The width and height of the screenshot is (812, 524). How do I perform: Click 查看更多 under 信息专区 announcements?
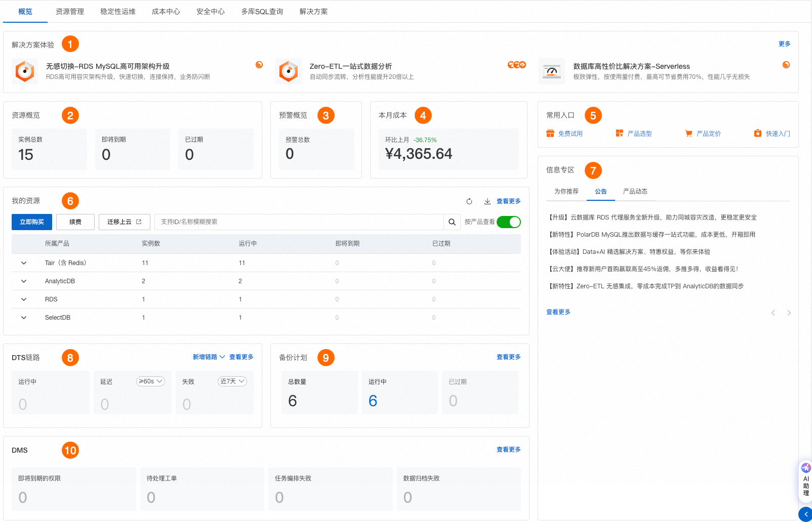(558, 312)
